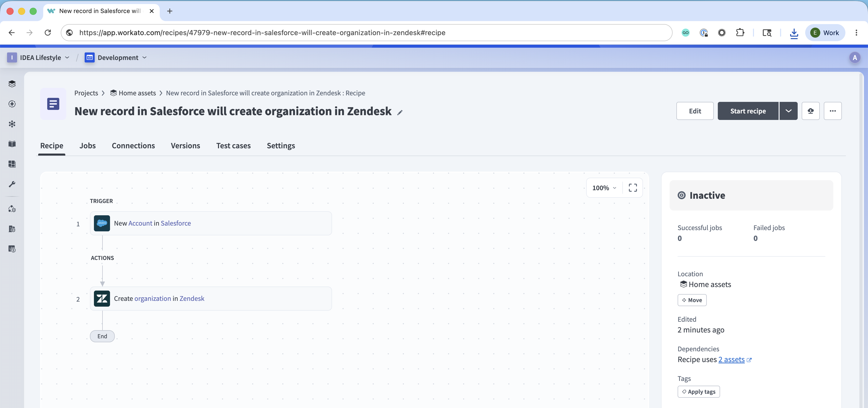Click the Home assets location text in side panel
This screenshot has height=408, width=868.
pos(710,285)
